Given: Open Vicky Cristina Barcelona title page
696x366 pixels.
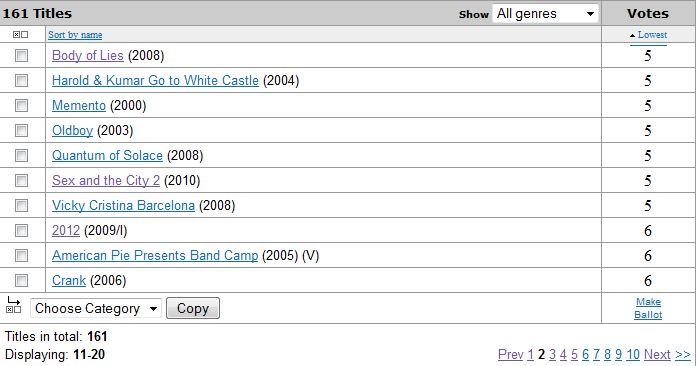Looking at the screenshot, I should pyautogui.click(x=123, y=205).
